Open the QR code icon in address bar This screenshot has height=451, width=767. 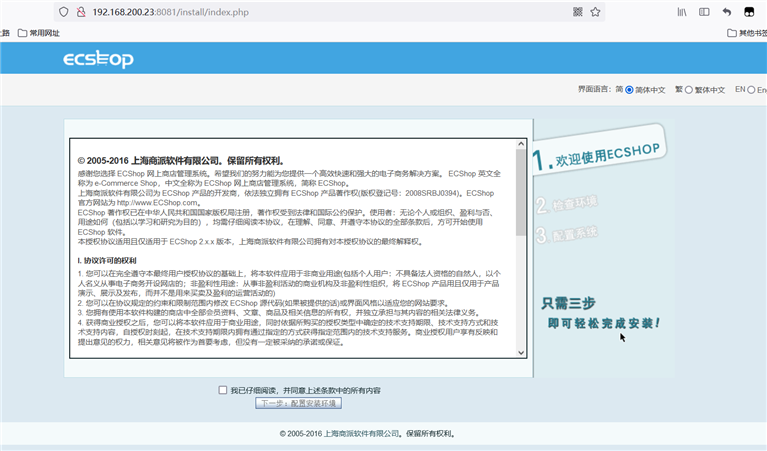(578, 12)
